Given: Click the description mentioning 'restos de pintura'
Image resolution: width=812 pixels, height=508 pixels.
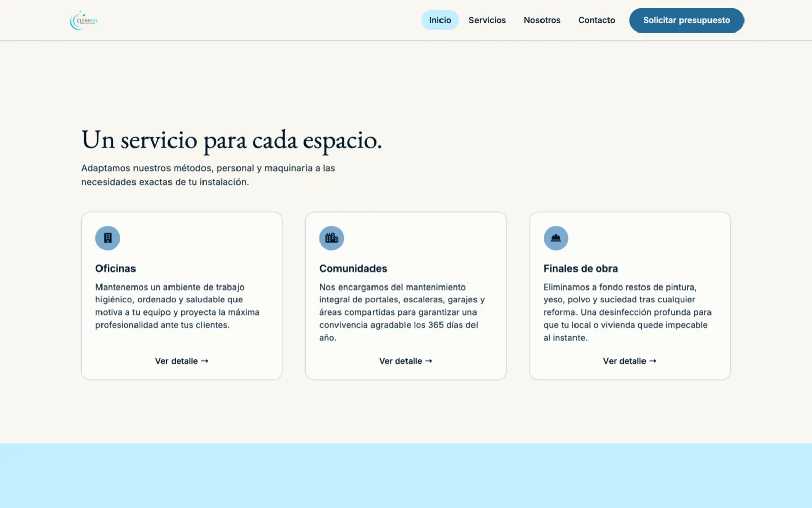Looking at the screenshot, I should 627,312.
